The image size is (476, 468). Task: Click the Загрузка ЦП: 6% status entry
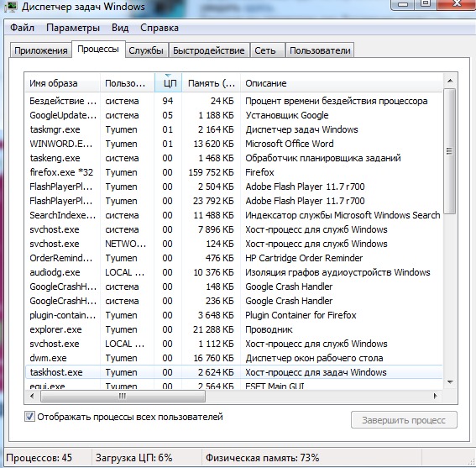coord(133,458)
